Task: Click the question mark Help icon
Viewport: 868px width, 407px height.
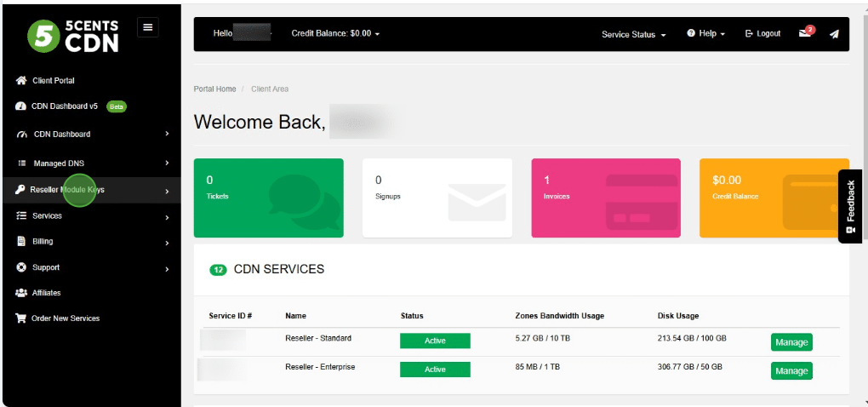Action: tap(691, 33)
